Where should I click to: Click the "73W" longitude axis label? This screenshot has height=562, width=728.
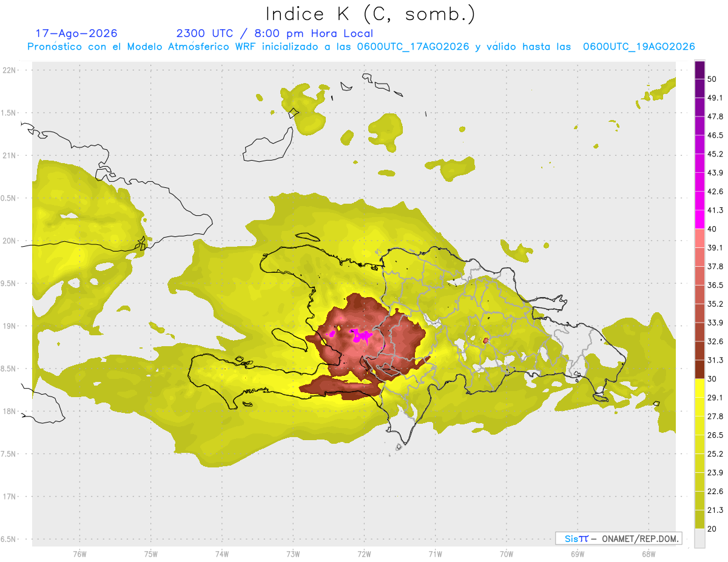coord(293,554)
